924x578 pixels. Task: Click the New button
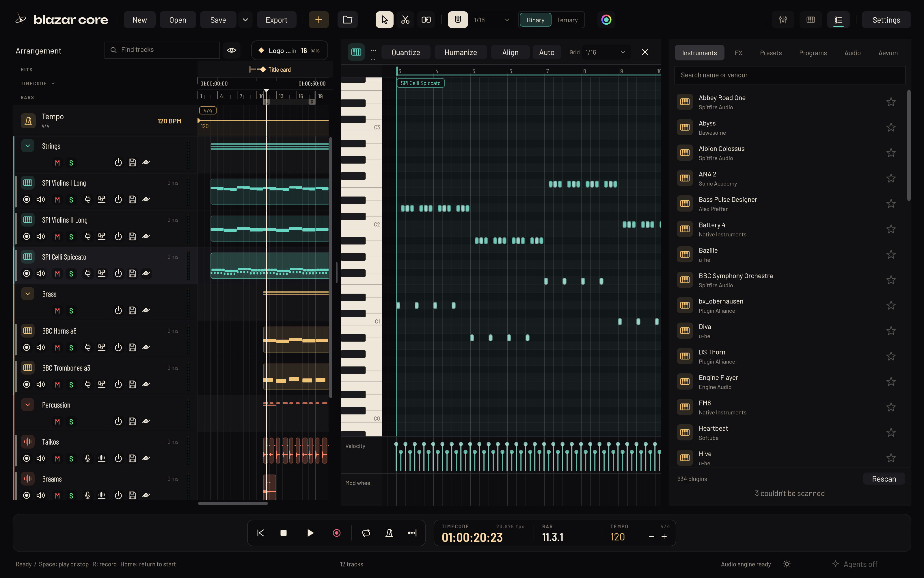[x=139, y=20]
